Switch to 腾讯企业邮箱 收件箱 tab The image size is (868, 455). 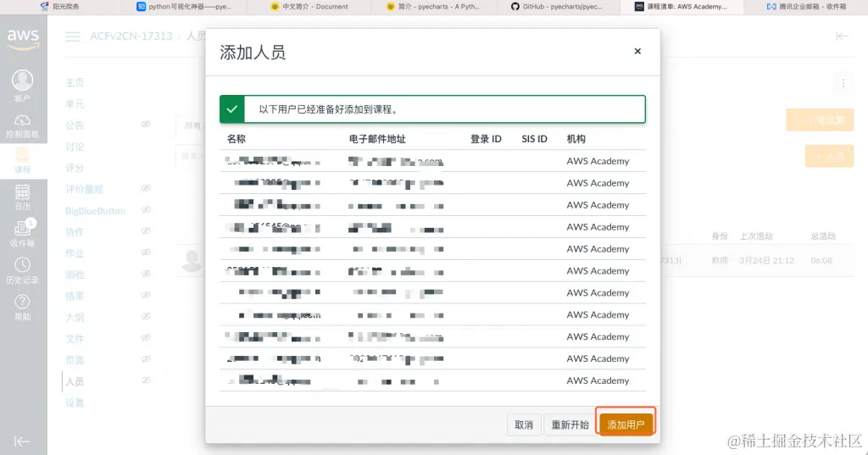tap(807, 7)
